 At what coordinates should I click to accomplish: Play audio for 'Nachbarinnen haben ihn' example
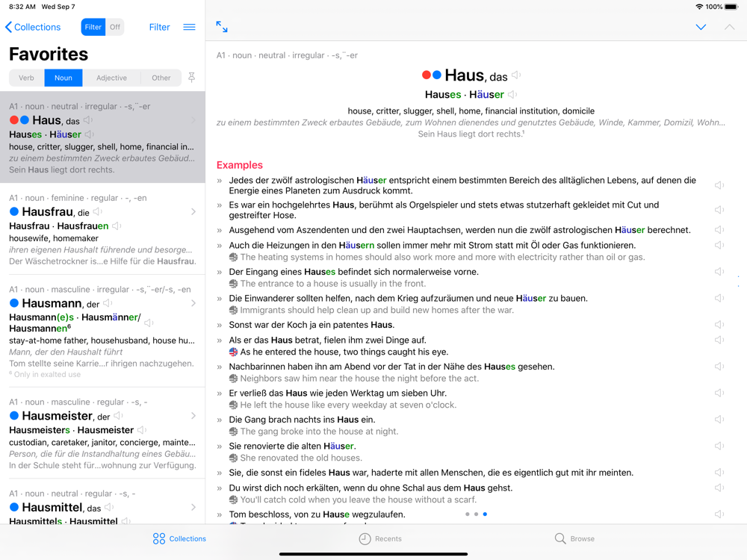[x=719, y=367]
